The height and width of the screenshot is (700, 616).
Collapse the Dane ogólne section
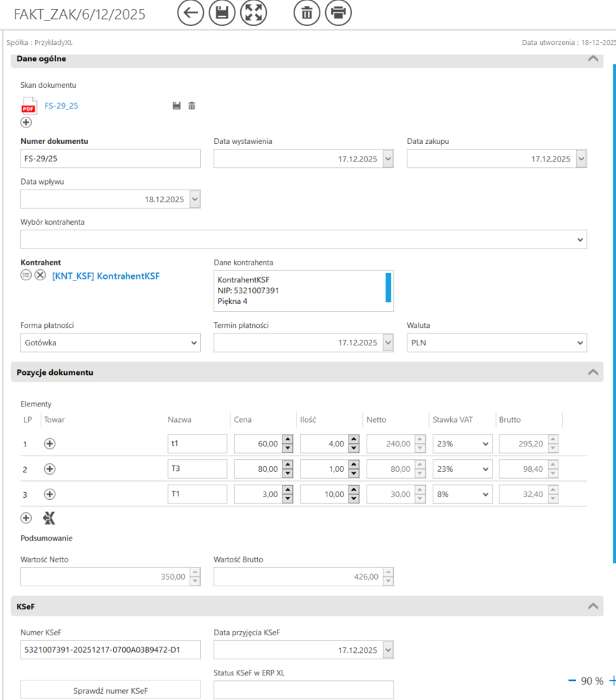(x=593, y=59)
